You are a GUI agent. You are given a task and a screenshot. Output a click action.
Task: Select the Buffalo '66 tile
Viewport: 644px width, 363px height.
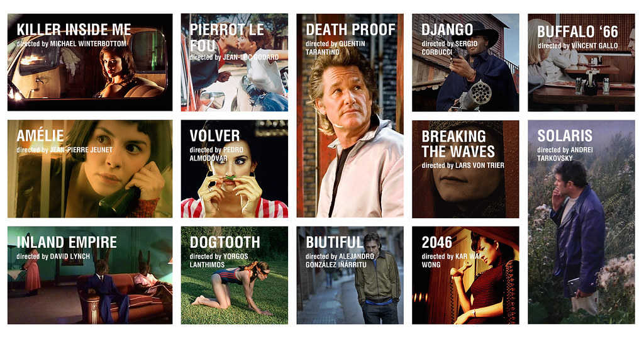pyautogui.click(x=582, y=62)
